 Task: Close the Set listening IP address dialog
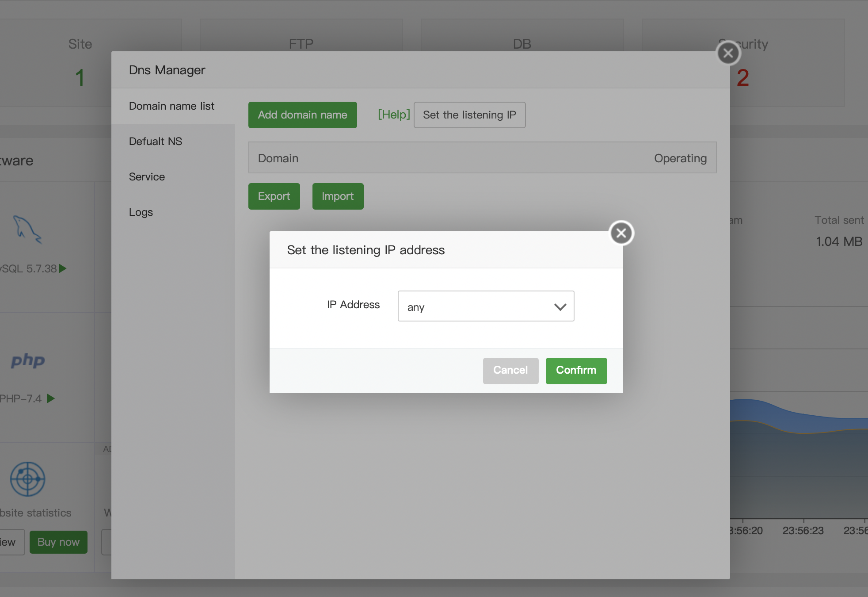click(x=621, y=233)
